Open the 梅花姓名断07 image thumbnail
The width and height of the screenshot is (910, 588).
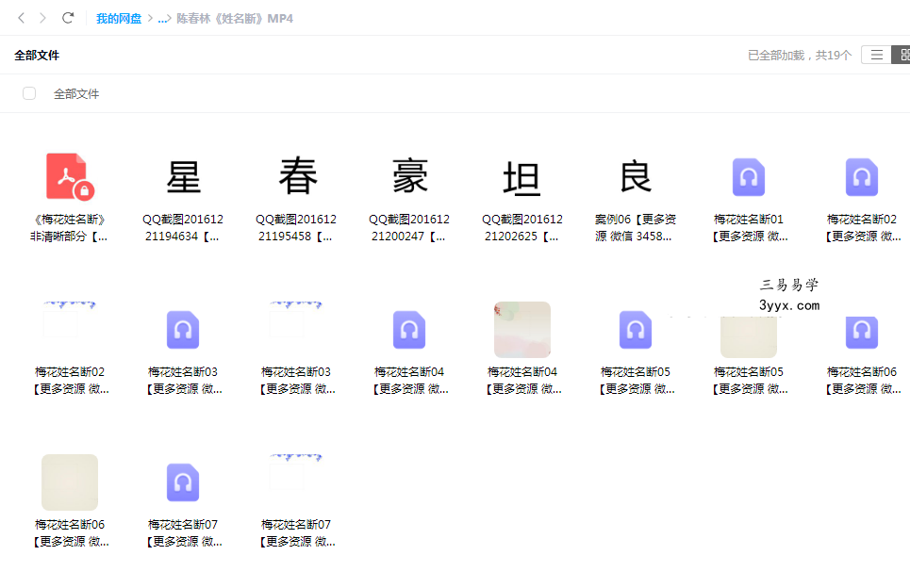click(x=296, y=482)
